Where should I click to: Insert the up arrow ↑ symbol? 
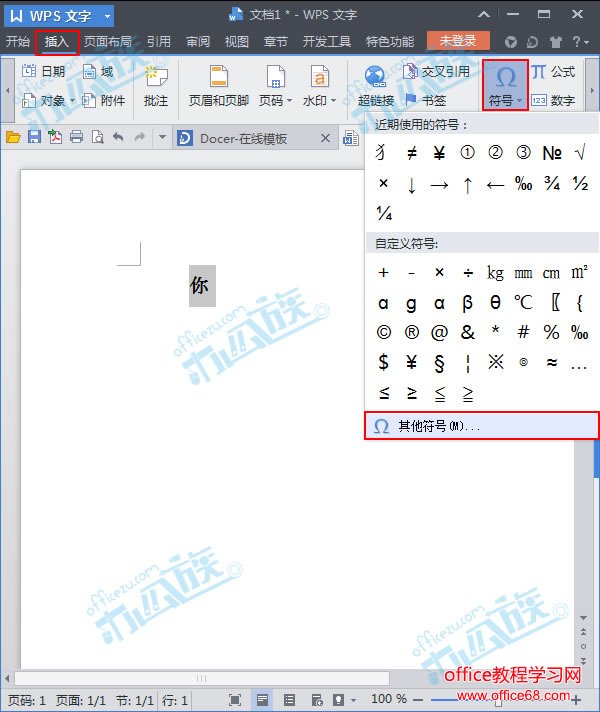tap(467, 185)
